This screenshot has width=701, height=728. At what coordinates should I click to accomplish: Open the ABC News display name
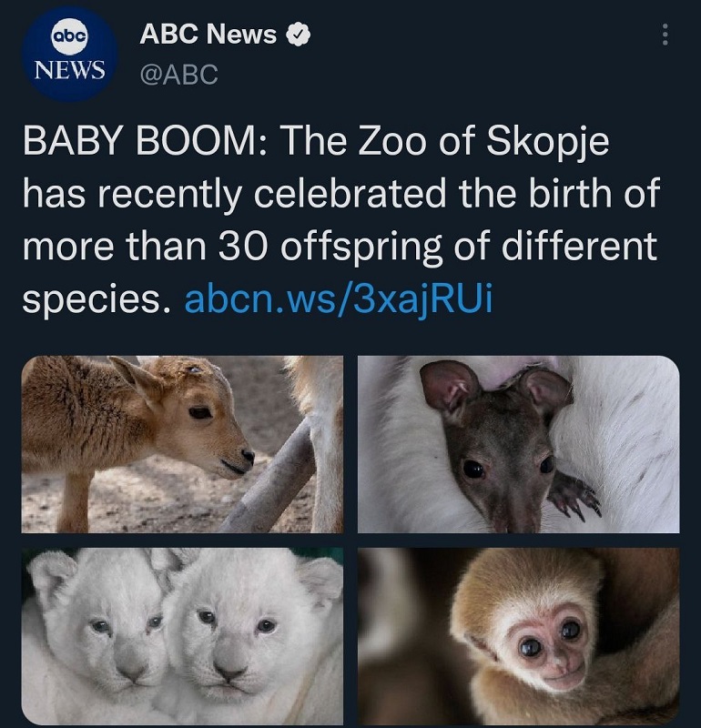(x=208, y=35)
